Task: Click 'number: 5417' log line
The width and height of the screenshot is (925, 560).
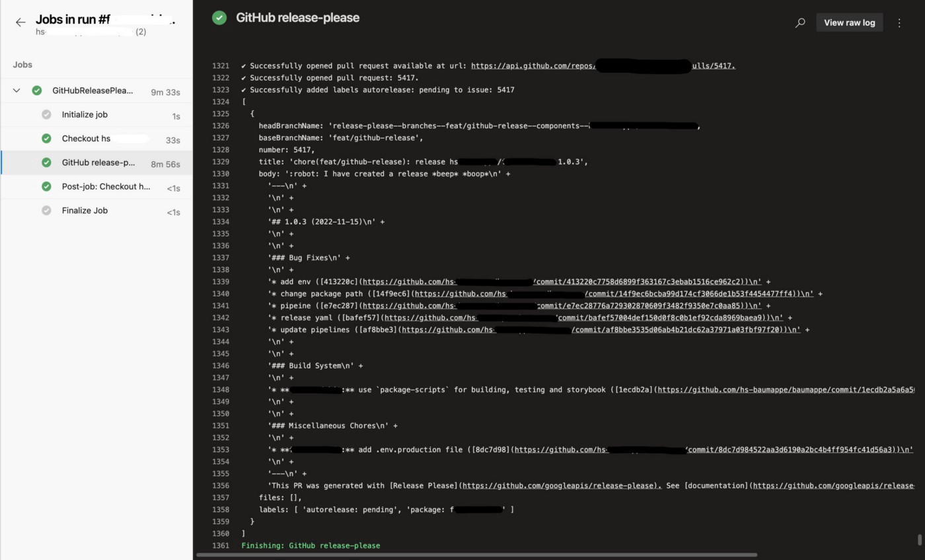Action: pyautogui.click(x=287, y=150)
